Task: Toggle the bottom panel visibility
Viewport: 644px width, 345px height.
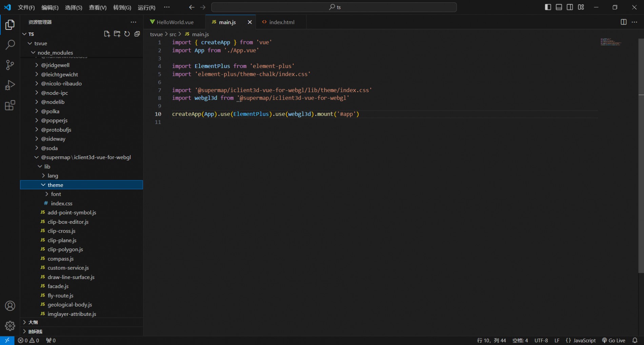Action: [559, 7]
